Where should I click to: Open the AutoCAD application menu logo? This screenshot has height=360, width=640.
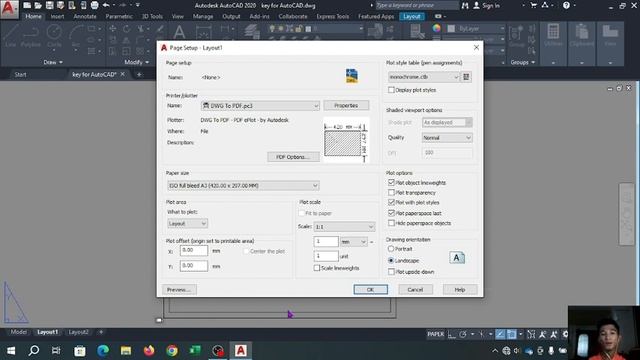[x=9, y=9]
